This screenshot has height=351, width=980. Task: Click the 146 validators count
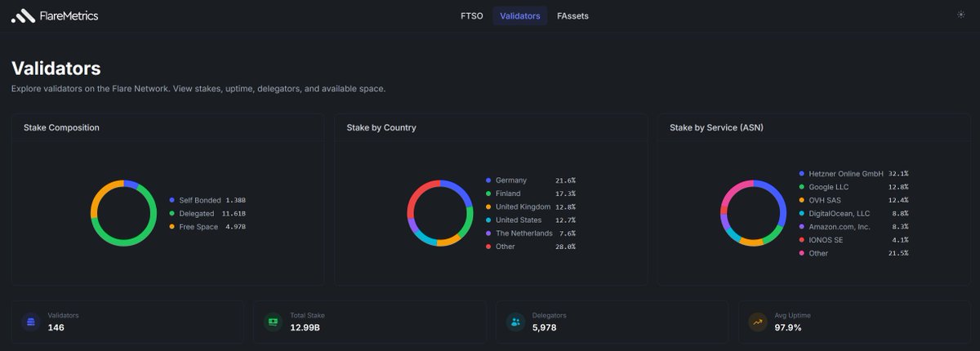coord(56,327)
